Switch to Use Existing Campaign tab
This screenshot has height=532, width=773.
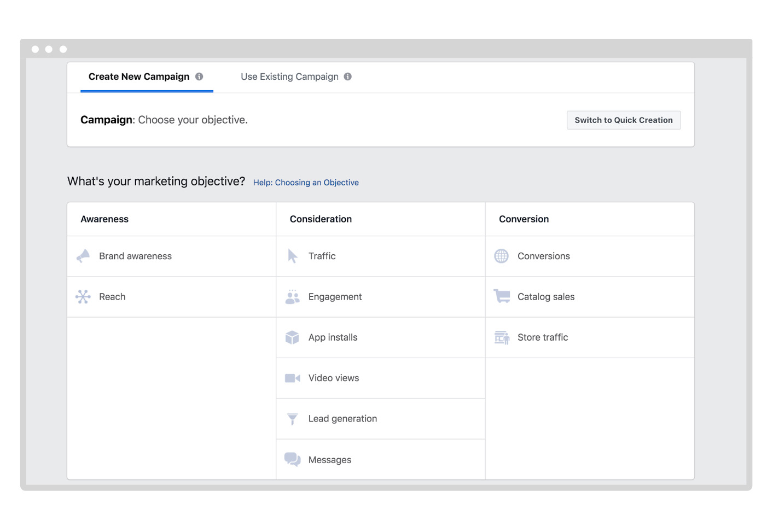289,77
